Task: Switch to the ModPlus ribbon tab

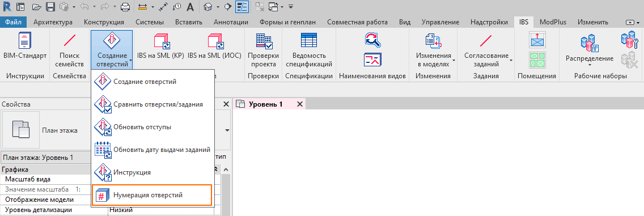Action: (552, 22)
